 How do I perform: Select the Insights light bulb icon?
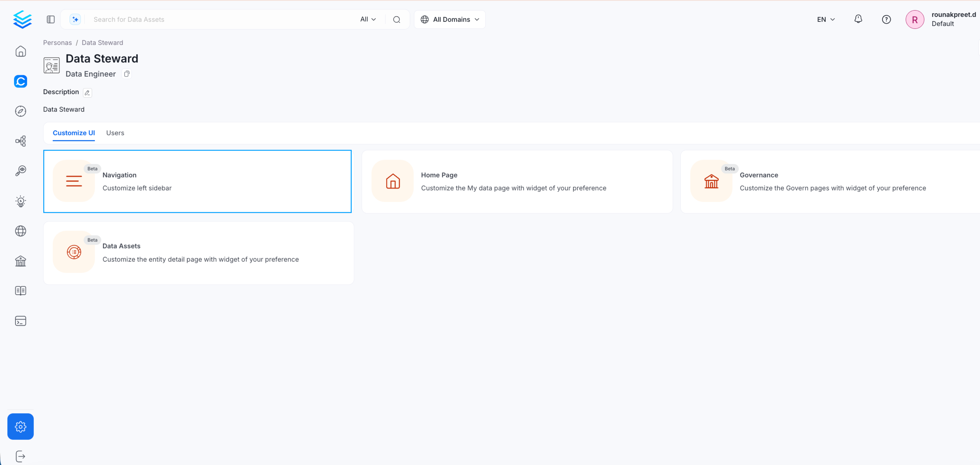20,201
